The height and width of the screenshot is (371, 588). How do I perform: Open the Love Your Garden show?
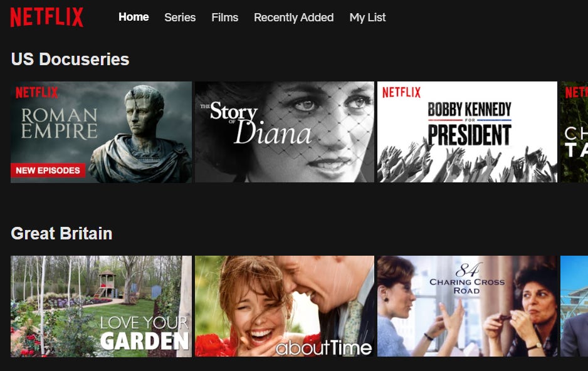point(101,306)
